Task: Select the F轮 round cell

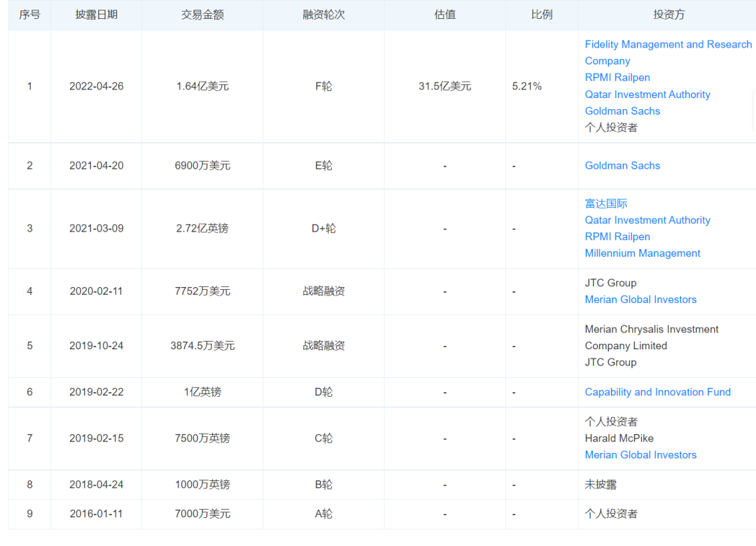Action: pos(323,86)
